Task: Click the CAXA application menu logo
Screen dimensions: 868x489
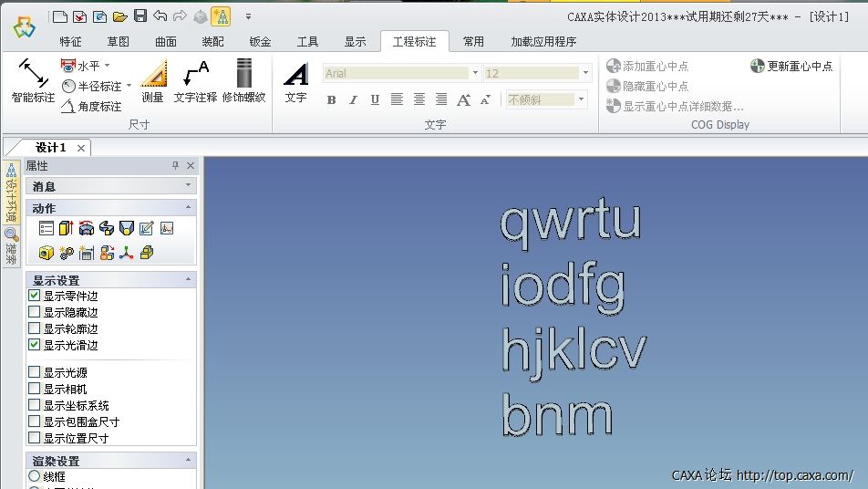Action: click(x=25, y=26)
